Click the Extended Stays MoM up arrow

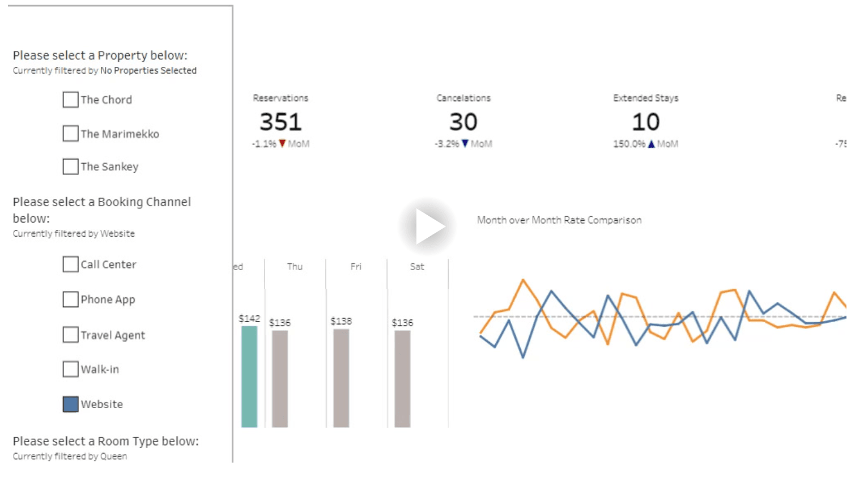tap(652, 144)
